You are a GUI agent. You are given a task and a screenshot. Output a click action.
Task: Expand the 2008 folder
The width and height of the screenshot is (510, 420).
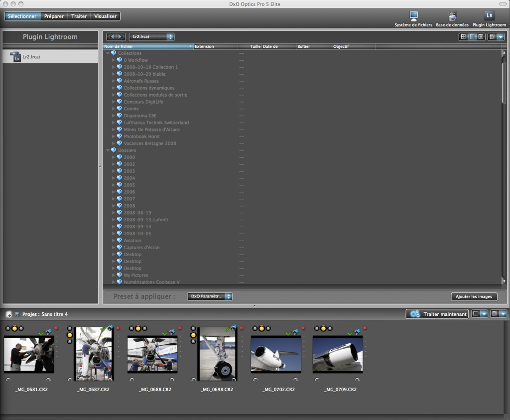(114, 206)
